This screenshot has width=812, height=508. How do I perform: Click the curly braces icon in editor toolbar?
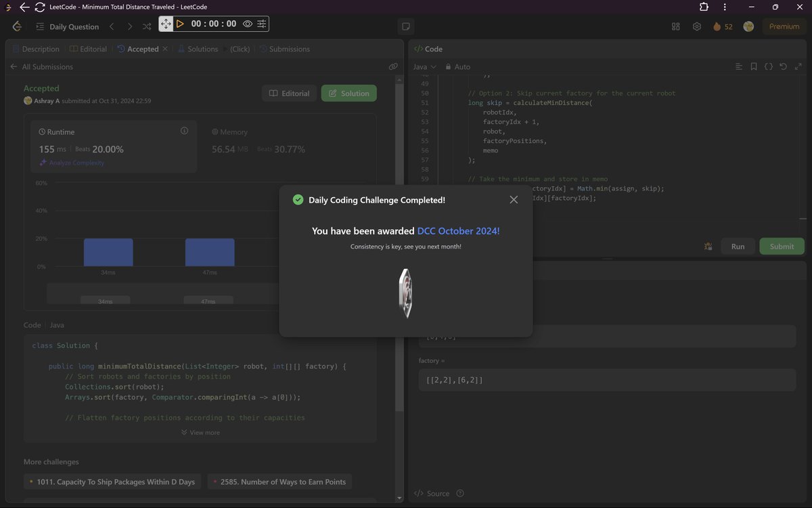pyautogui.click(x=769, y=67)
